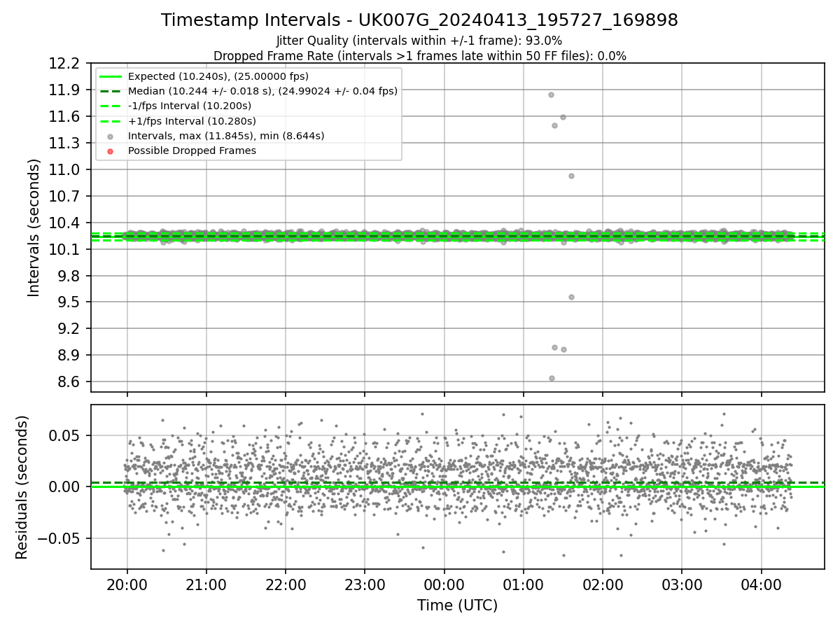Click the 00:00 time tick label
The height and width of the screenshot is (630, 840).
click(444, 584)
